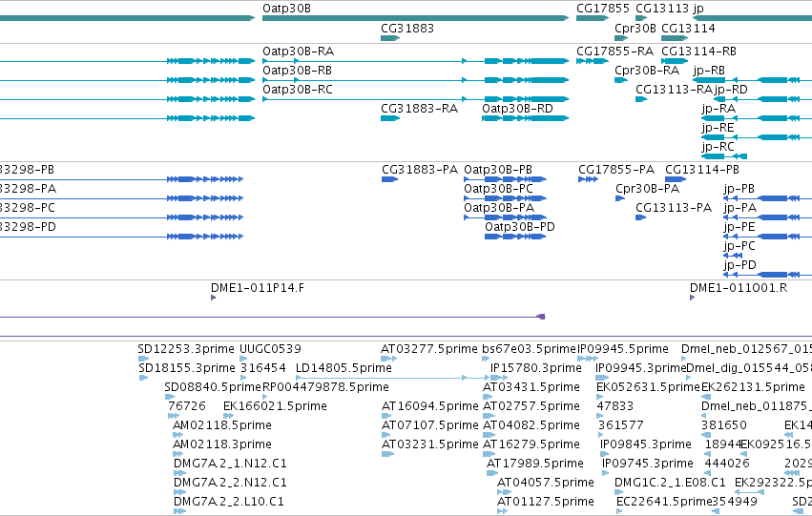This screenshot has height=516, width=812.
Task: Open the AT04057.5prime EST label
Action: (545, 484)
